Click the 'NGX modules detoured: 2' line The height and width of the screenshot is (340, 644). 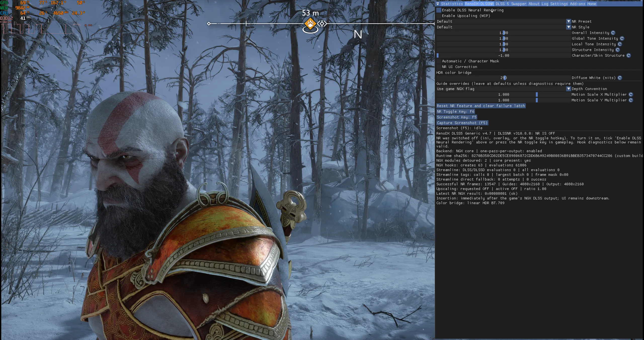484,160
